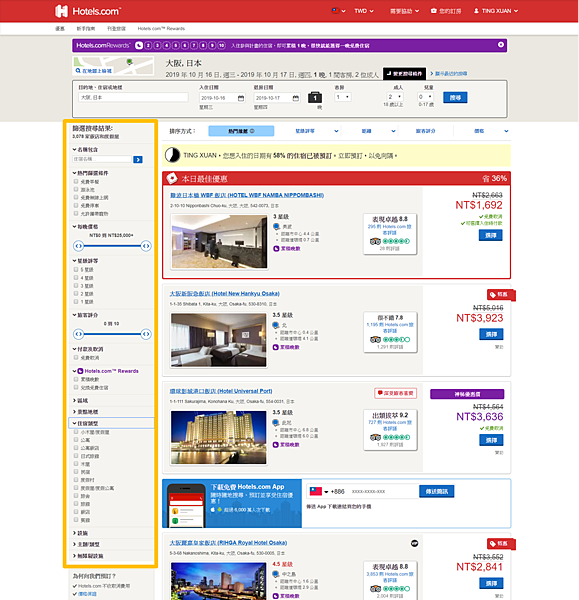Open the TWD currency dropdown

point(364,11)
